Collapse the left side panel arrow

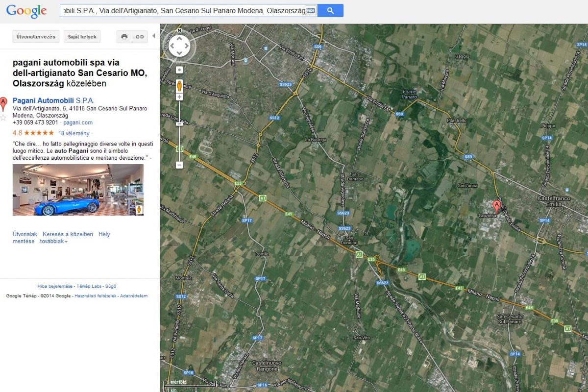154,36
